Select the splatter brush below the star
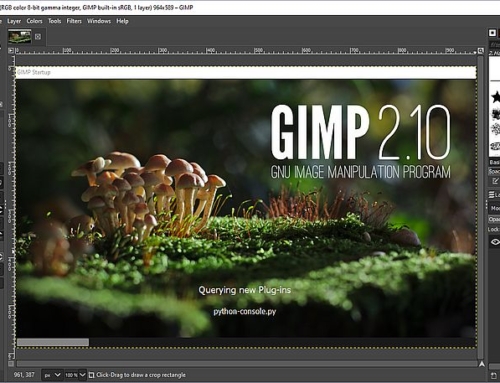 point(496,115)
